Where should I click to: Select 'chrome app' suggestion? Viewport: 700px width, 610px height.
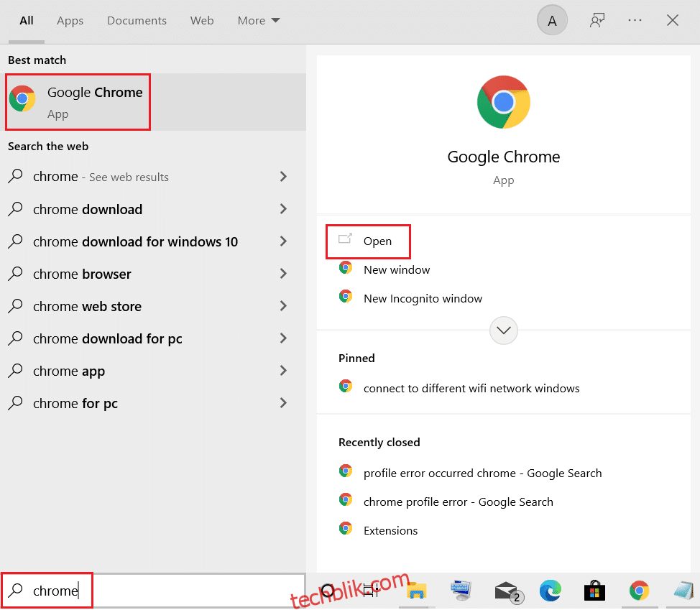(69, 371)
